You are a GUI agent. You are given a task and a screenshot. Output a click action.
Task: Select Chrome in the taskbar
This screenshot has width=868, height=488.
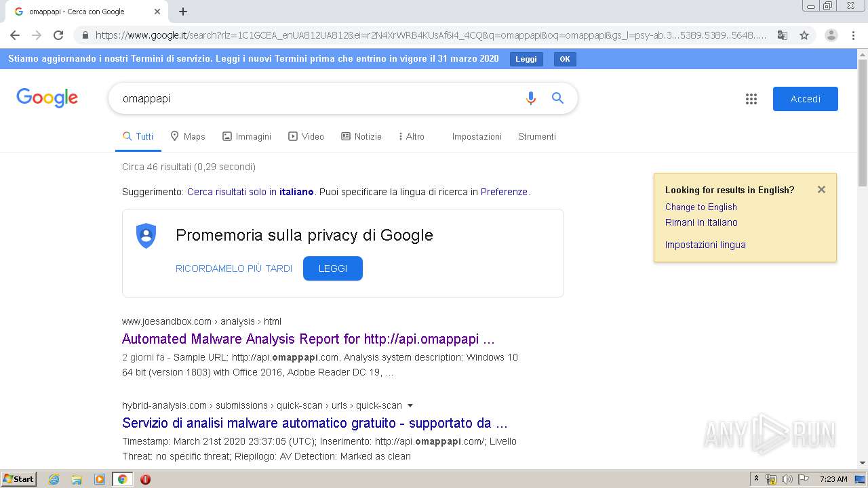pyautogui.click(x=122, y=479)
